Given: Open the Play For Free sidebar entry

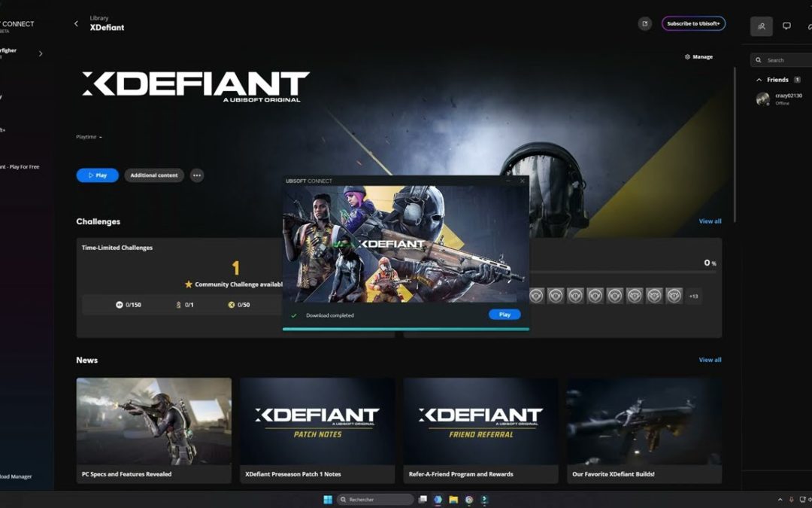Looking at the screenshot, I should 20,167.
